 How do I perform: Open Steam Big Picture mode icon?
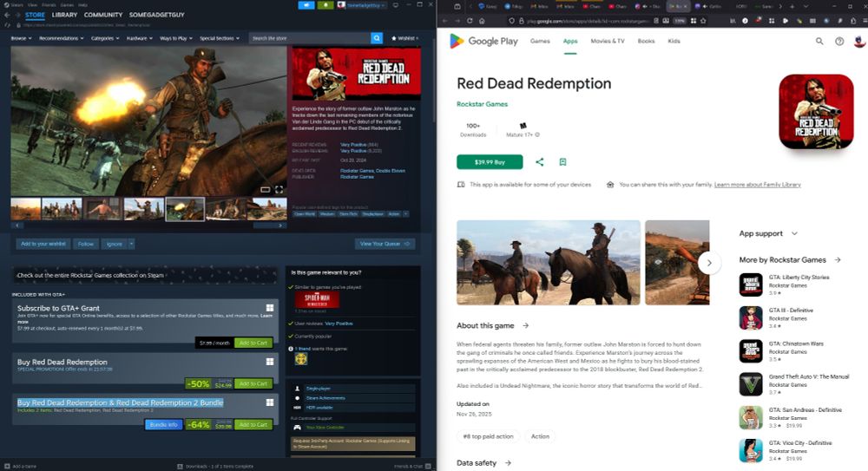tap(395, 5)
